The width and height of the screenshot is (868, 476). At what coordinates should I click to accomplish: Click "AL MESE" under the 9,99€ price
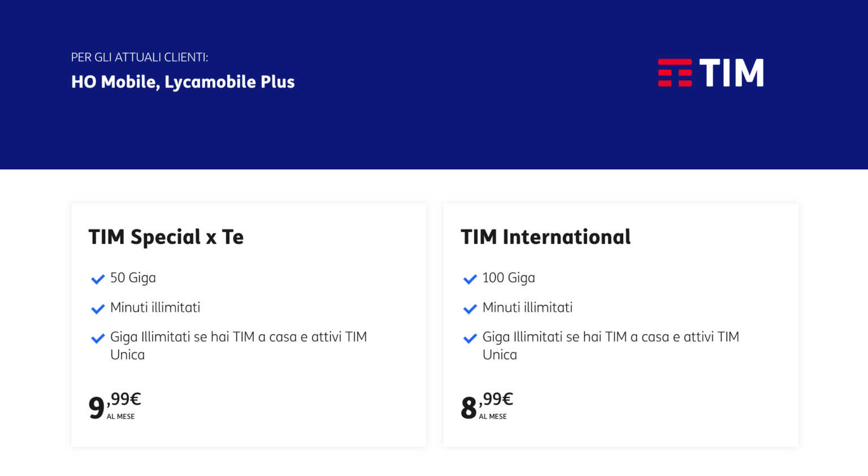pyautogui.click(x=121, y=417)
